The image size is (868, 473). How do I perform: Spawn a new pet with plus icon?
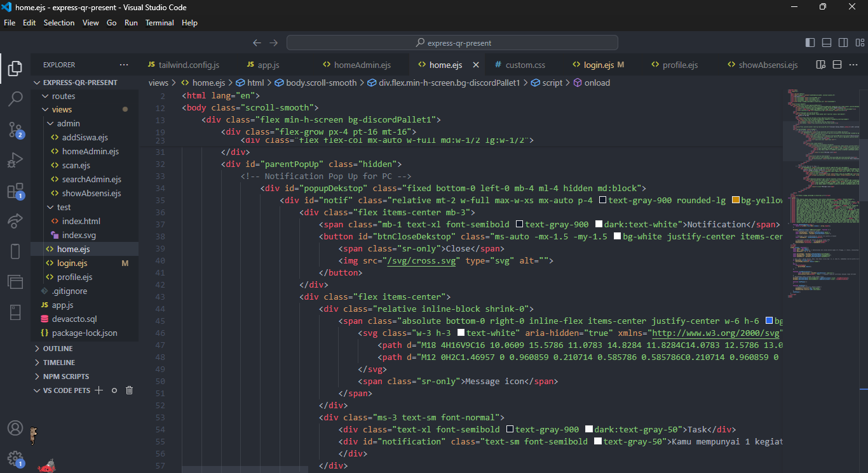98,390
